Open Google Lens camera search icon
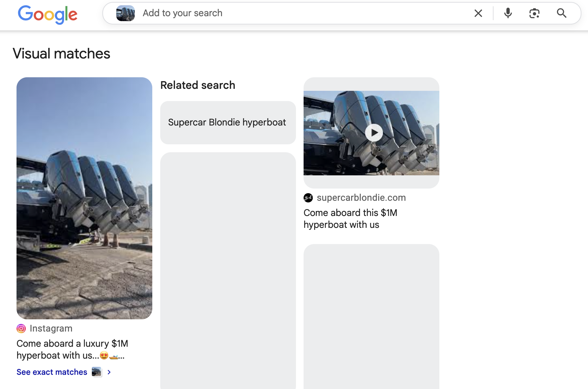 534,13
